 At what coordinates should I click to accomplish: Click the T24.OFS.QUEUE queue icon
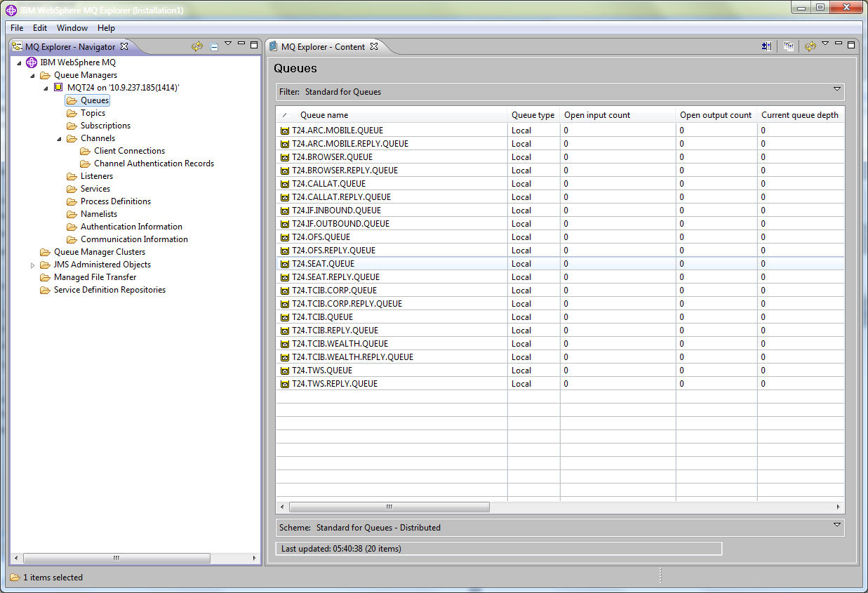coord(285,237)
